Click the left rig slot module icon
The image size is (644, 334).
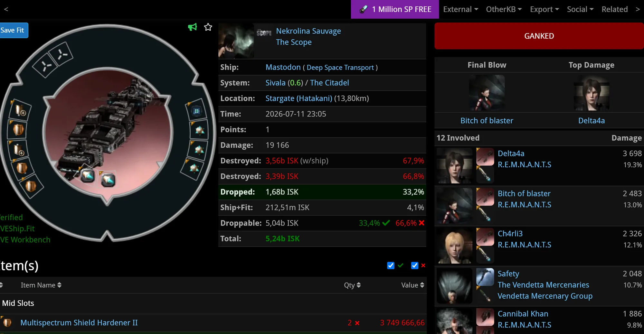point(88,176)
